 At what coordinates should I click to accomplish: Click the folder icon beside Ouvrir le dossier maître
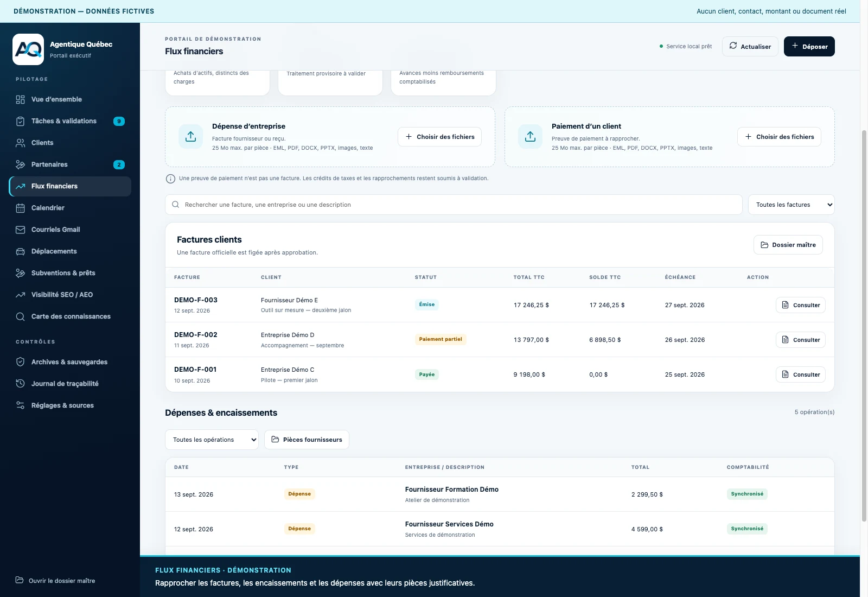click(20, 580)
